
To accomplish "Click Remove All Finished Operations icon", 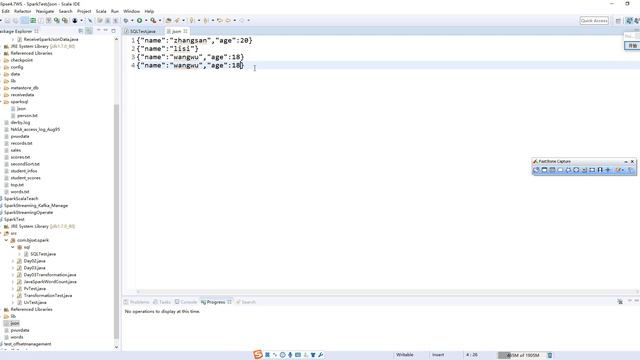I will tap(620, 302).
